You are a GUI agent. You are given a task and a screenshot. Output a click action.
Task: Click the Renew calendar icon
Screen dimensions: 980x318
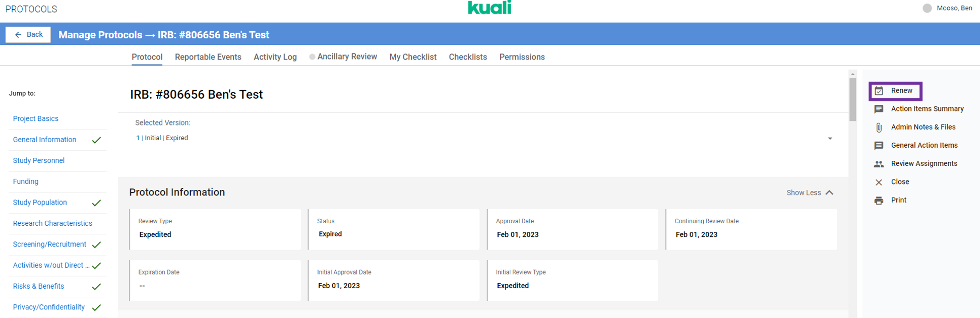879,91
